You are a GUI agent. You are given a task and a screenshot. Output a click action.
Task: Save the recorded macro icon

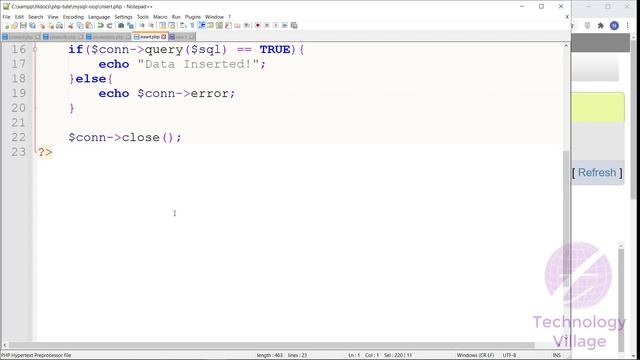pyautogui.click(x=294, y=25)
